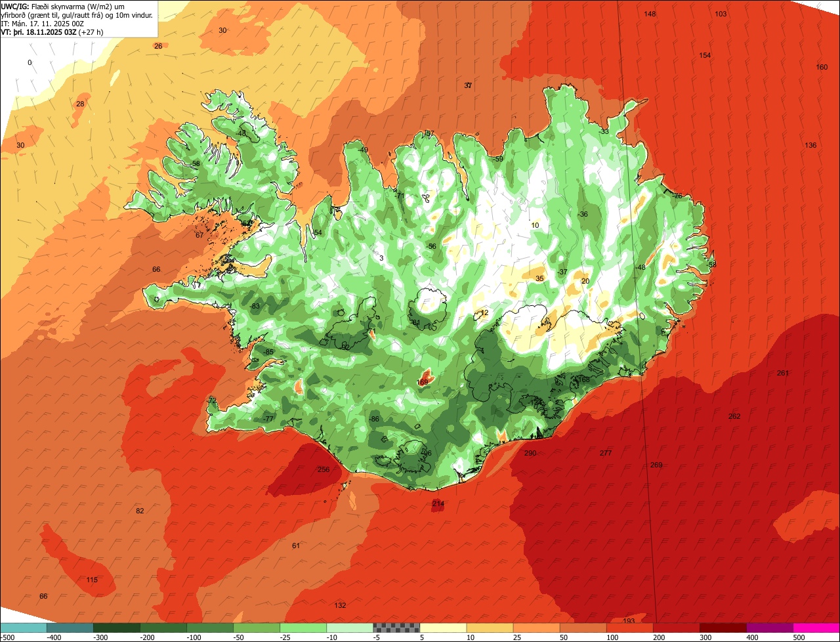Click the '-76' value on the east coast

(677, 196)
